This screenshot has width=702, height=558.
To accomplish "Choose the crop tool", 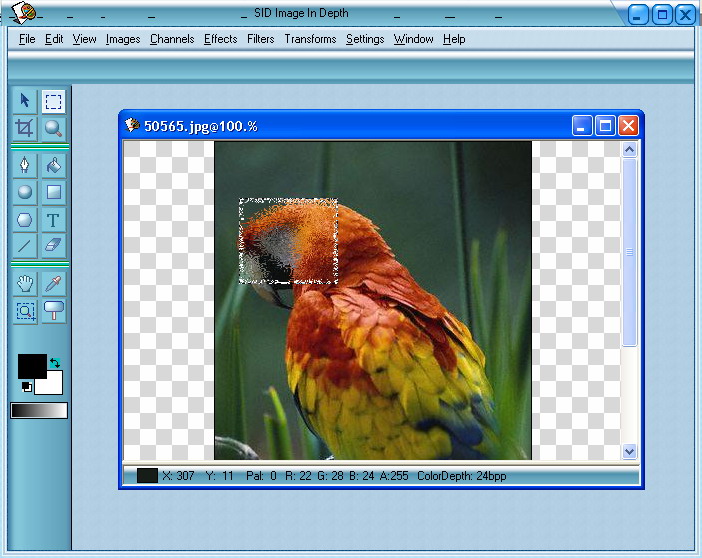I will point(25,128).
